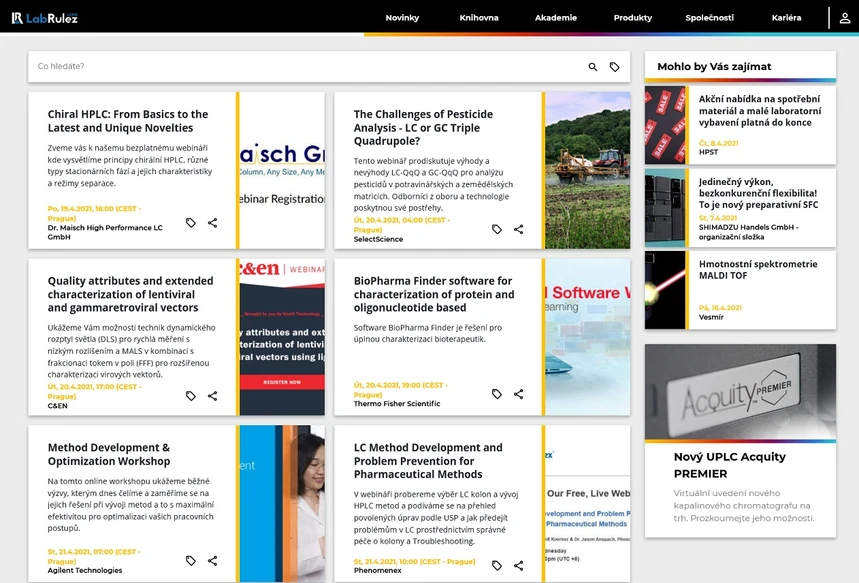859x583 pixels.
Task: Open the LabRulez logo home link
Action: click(x=45, y=18)
